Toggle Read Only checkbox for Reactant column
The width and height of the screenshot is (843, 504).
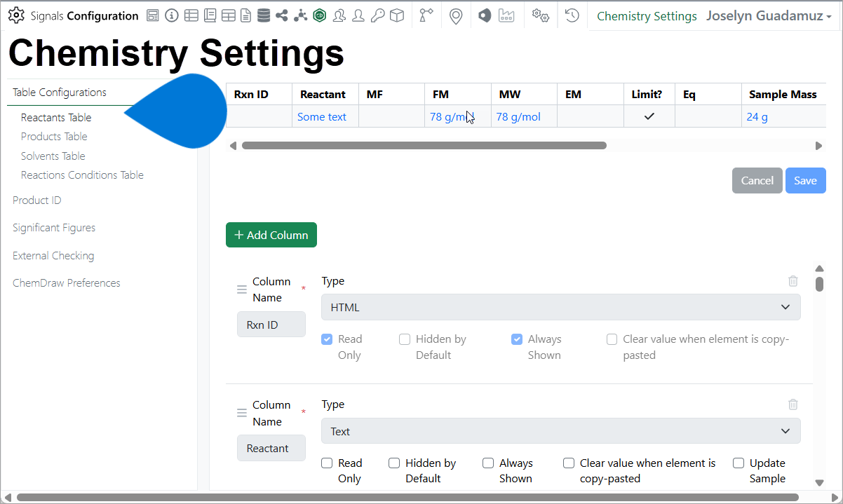(327, 463)
